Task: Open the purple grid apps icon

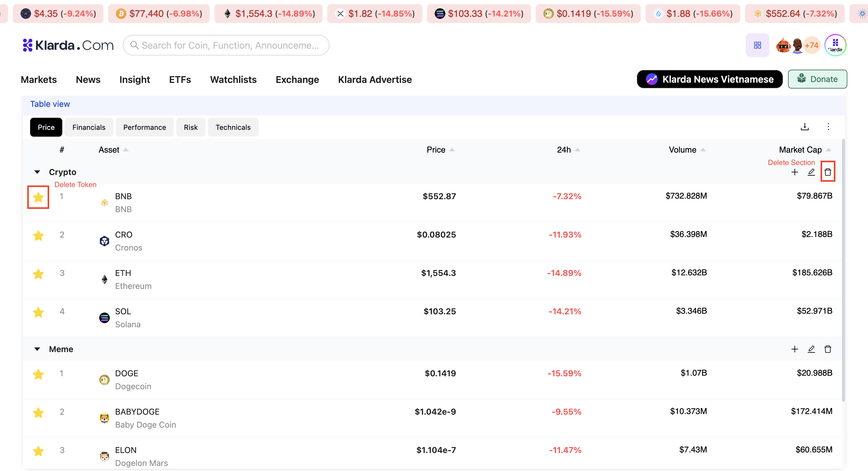Action: pyautogui.click(x=757, y=45)
